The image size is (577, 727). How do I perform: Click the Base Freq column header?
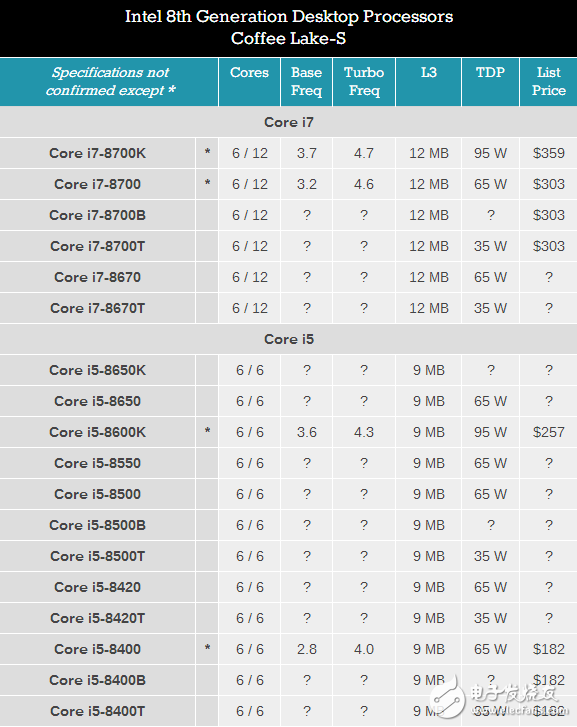pyautogui.click(x=307, y=81)
